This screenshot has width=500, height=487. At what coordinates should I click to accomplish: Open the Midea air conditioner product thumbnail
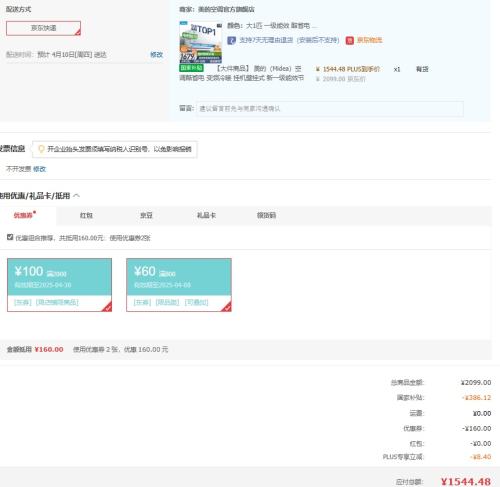coord(201,42)
